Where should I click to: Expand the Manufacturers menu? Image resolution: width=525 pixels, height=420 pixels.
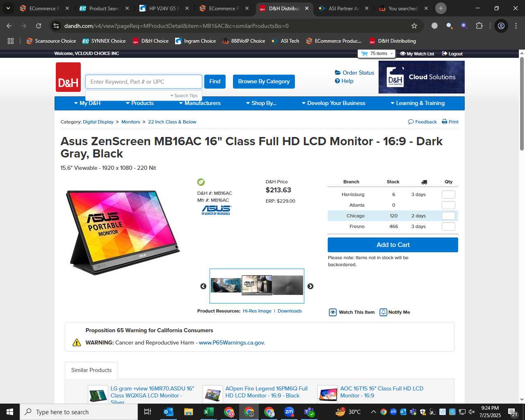(200, 103)
